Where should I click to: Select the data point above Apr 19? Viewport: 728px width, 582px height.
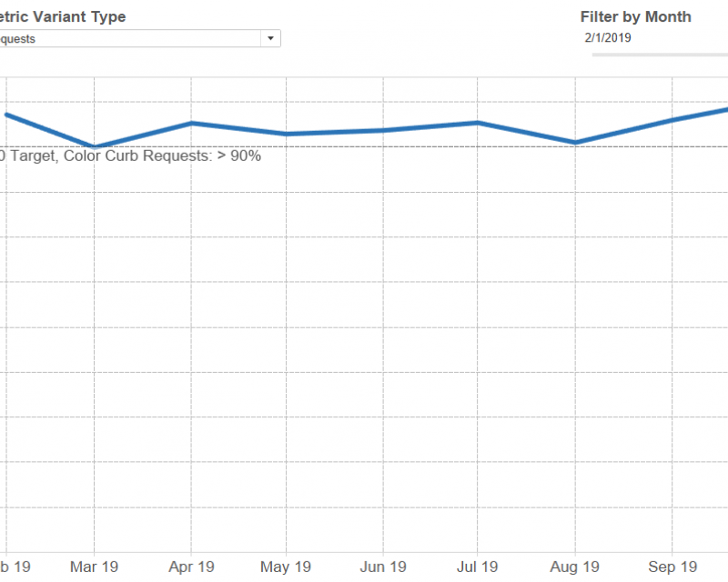tap(191, 123)
